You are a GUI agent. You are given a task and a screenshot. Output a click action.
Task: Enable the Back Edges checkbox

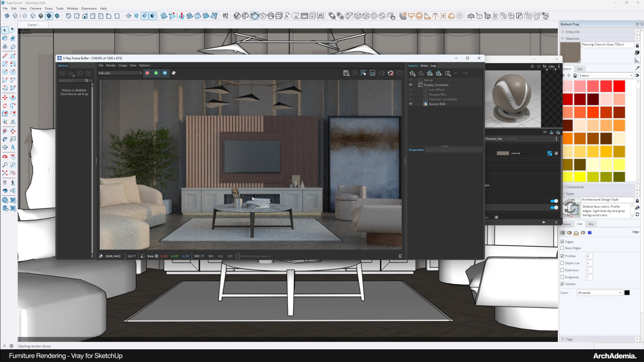click(x=562, y=248)
